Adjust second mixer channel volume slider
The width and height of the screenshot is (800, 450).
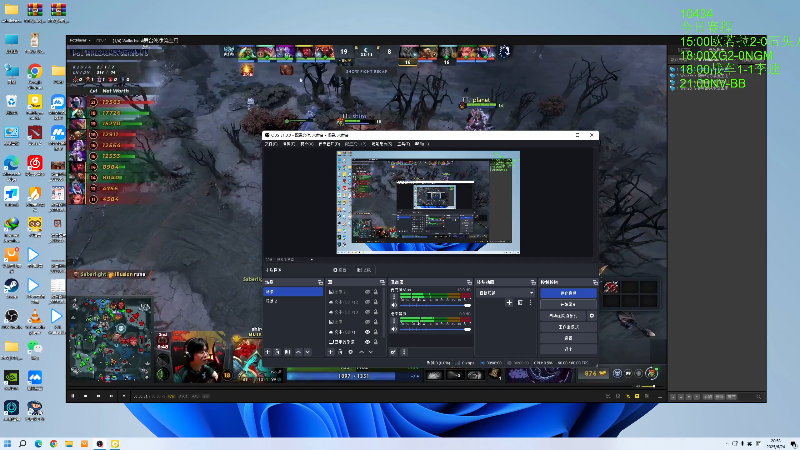(x=435, y=329)
